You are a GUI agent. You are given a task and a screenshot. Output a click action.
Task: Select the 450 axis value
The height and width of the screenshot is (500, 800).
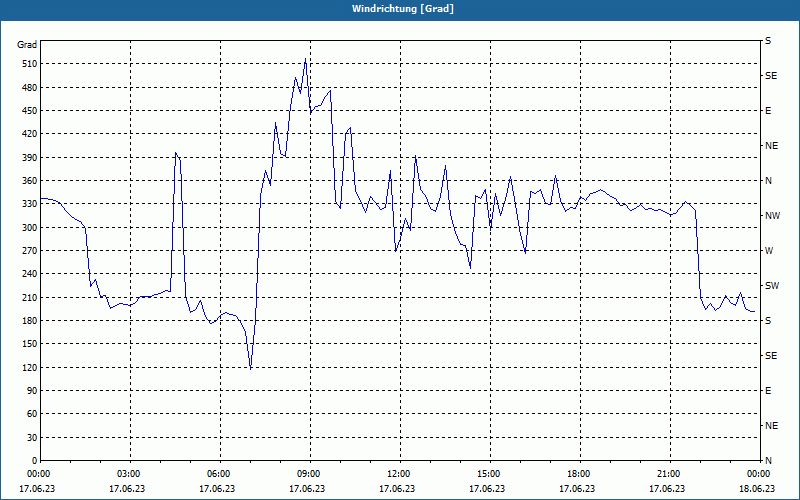(x=30, y=111)
